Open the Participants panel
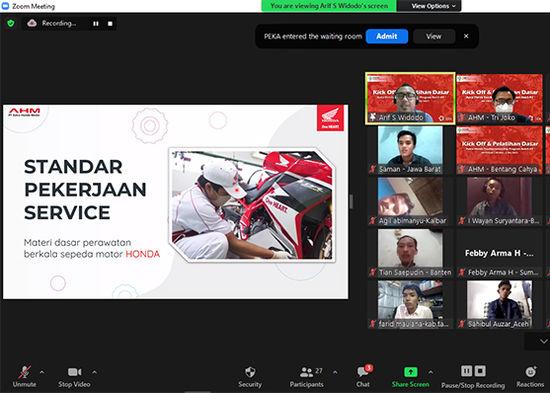This screenshot has width=550, height=393. (x=307, y=377)
